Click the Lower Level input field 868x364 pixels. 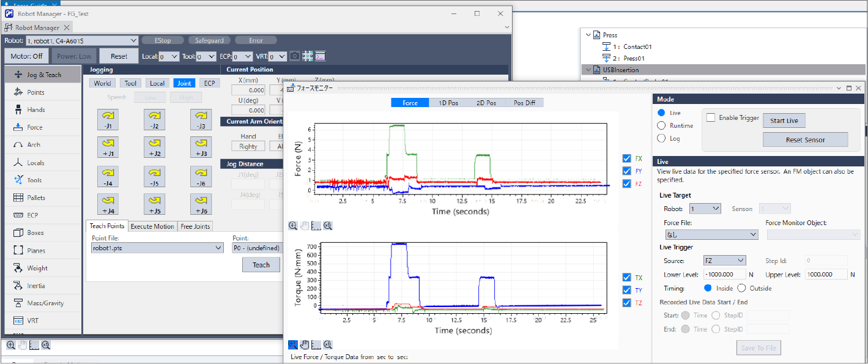click(x=724, y=275)
